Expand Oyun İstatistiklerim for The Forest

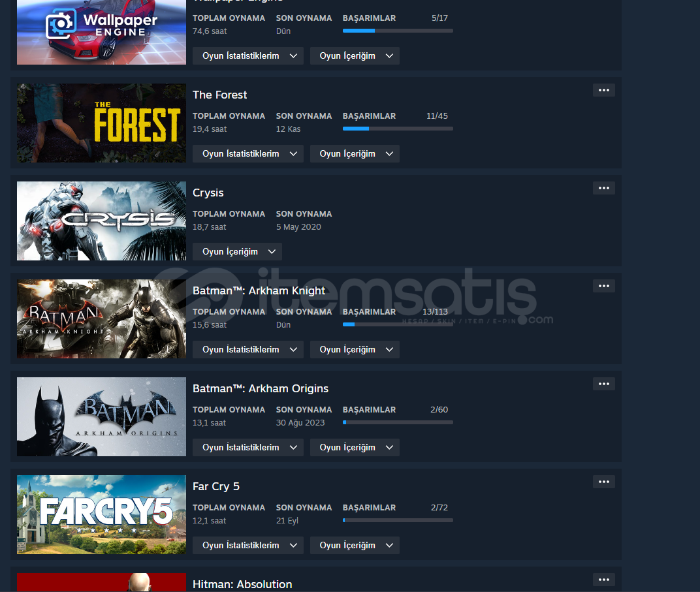pos(247,153)
